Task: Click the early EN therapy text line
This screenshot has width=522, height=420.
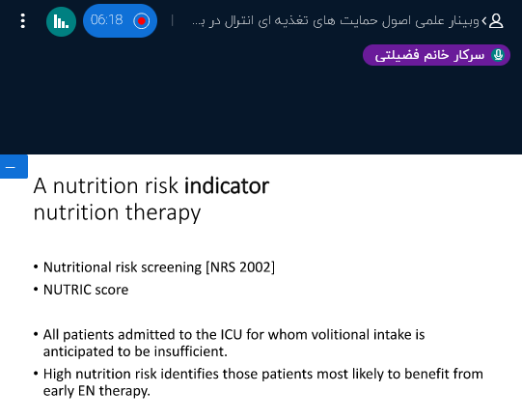Action: tap(96, 391)
